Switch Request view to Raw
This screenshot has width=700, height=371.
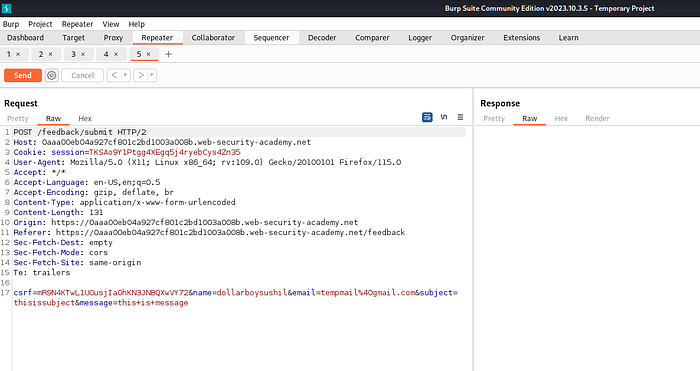click(53, 118)
